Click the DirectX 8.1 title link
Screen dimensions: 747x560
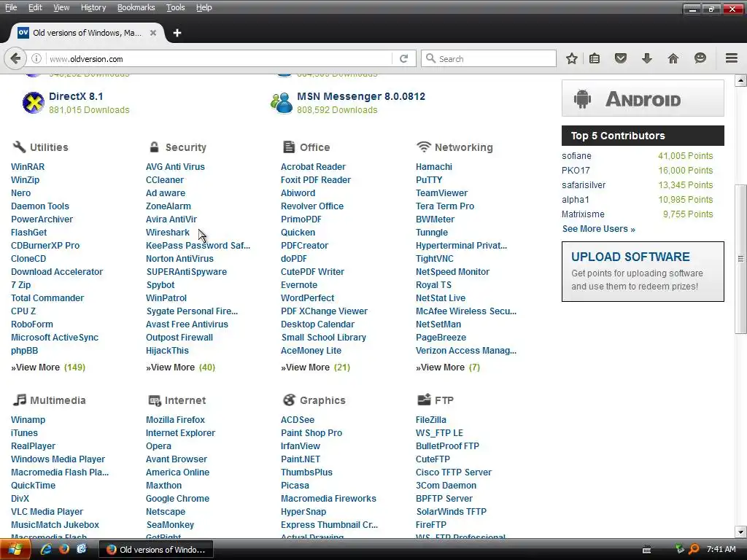[76, 96]
